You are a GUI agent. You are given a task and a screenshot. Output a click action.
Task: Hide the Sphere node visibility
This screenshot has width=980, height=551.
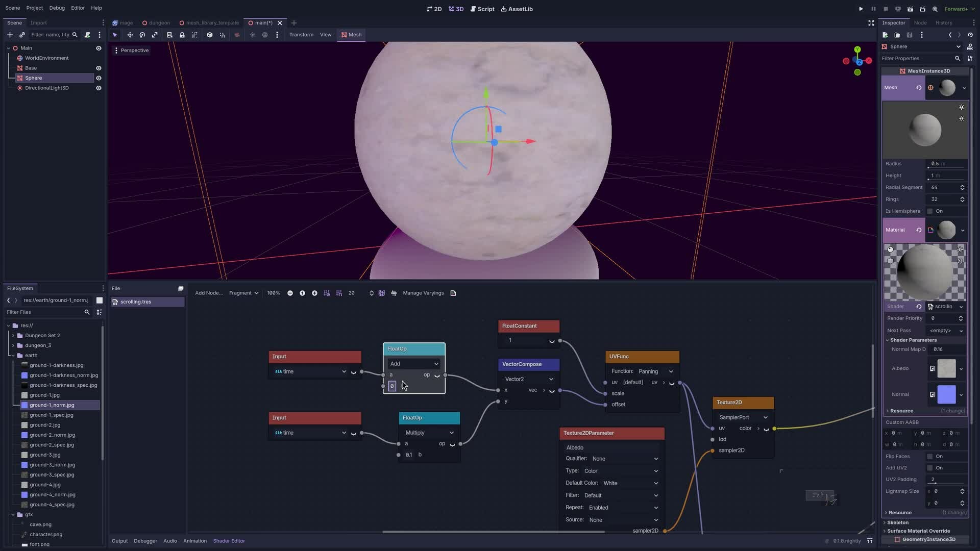[x=99, y=78]
